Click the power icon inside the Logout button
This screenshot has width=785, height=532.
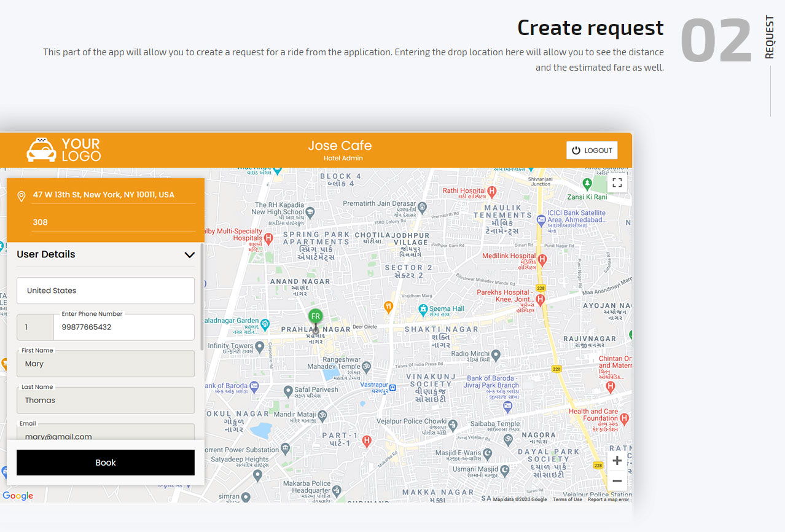[575, 150]
